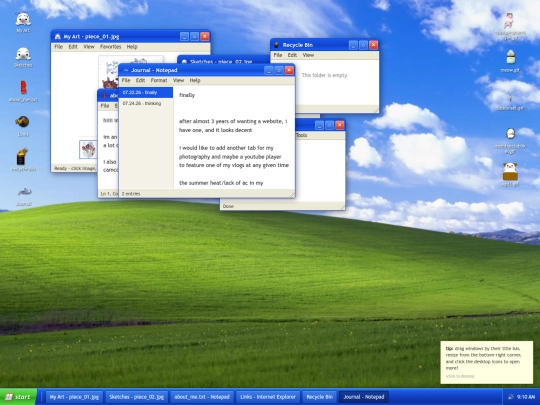The width and height of the screenshot is (540, 405).
Task: Click the Journal Notepad title bar icon
Action: tap(126, 70)
